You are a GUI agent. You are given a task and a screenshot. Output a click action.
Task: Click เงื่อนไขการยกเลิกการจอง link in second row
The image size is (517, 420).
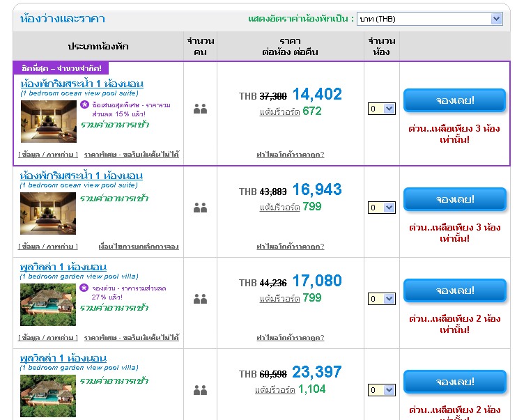tap(139, 247)
